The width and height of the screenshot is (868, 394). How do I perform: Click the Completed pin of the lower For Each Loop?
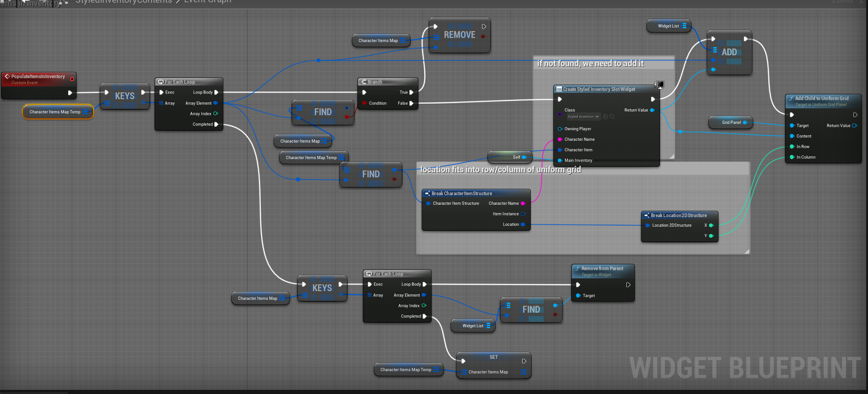[424, 316]
